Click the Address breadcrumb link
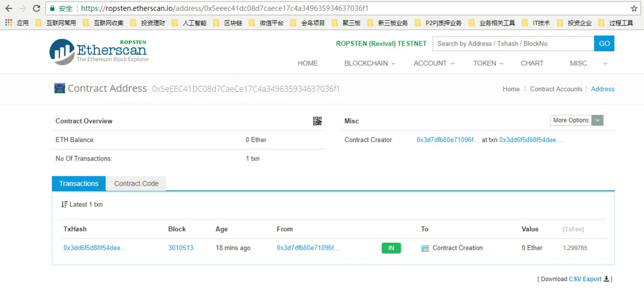This screenshot has width=644, height=291. (x=602, y=89)
